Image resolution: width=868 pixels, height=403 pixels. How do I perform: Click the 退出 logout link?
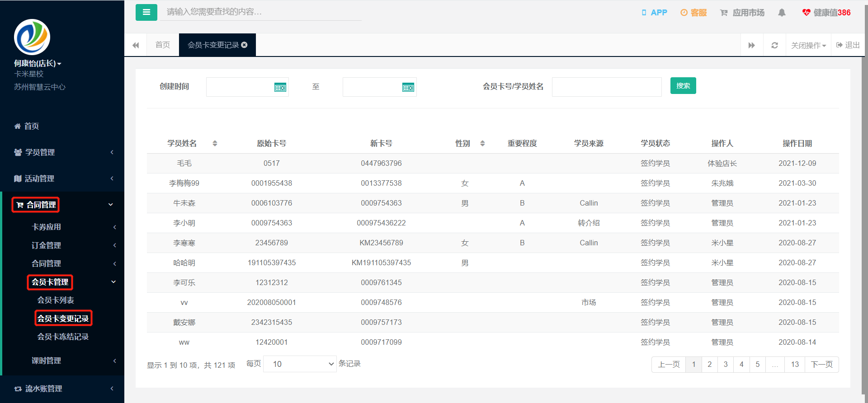pyautogui.click(x=848, y=45)
